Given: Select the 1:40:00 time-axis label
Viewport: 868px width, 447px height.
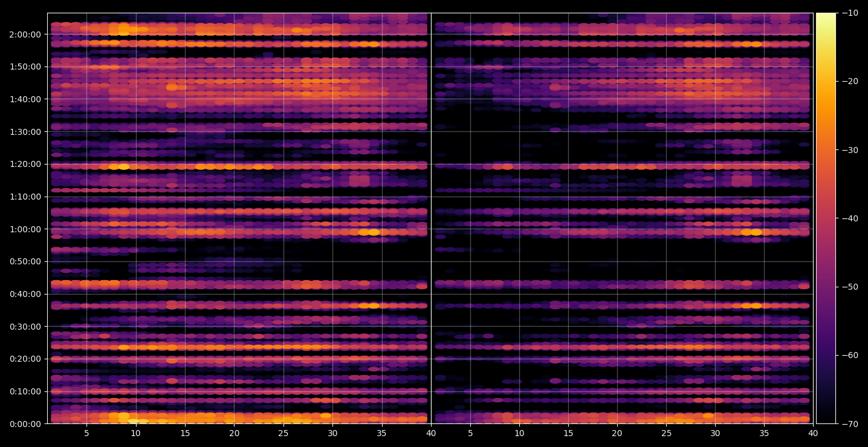Looking at the screenshot, I should 25,99.
